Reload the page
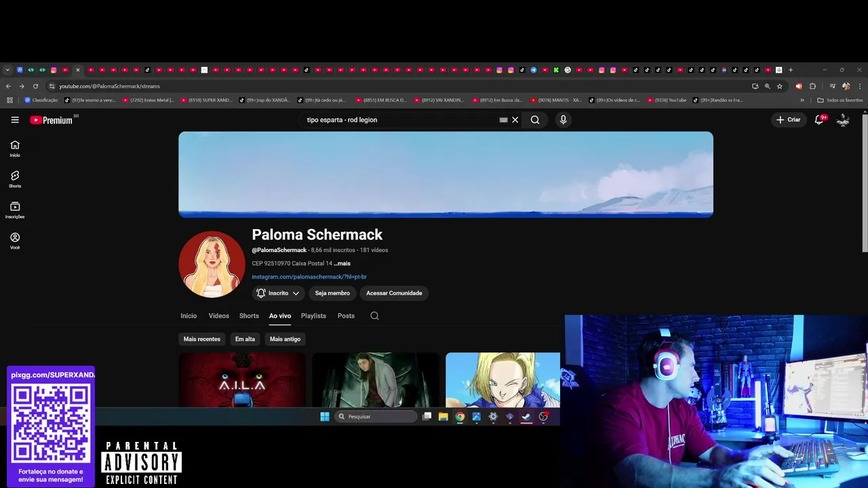 [35, 86]
